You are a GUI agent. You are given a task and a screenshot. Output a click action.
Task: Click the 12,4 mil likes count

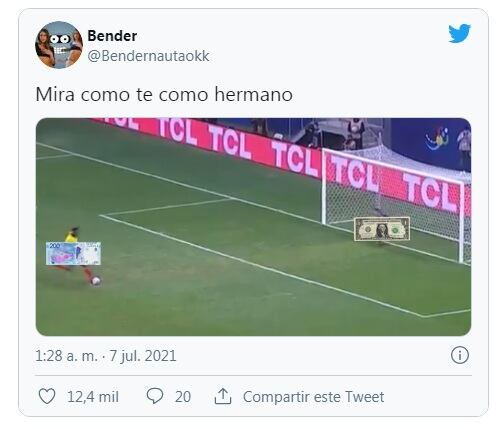point(93,397)
